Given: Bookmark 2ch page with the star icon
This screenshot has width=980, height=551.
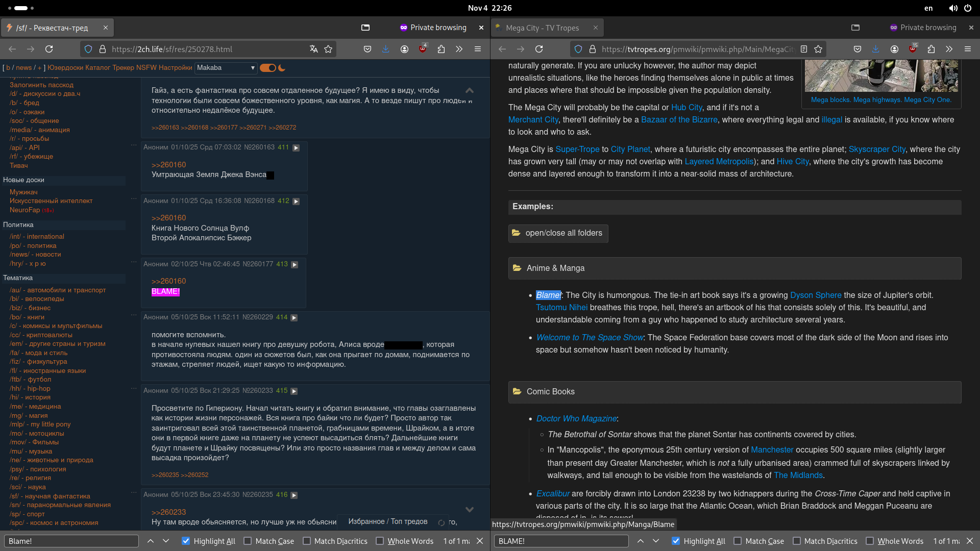Looking at the screenshot, I should coord(328,49).
